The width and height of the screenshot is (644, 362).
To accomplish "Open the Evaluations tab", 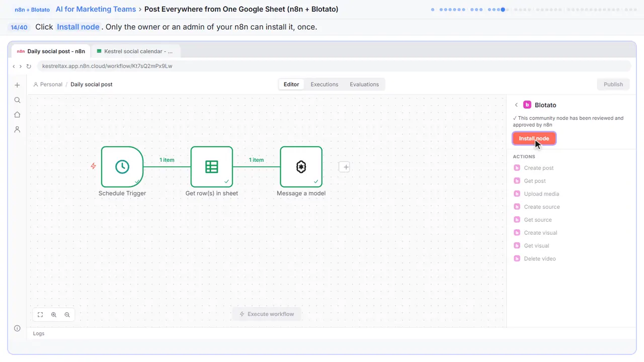I will coord(364,84).
